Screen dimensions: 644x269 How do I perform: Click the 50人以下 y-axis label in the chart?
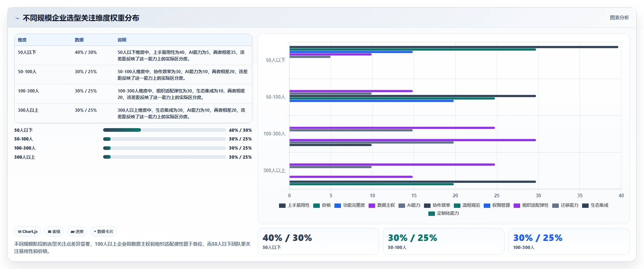tap(276, 60)
